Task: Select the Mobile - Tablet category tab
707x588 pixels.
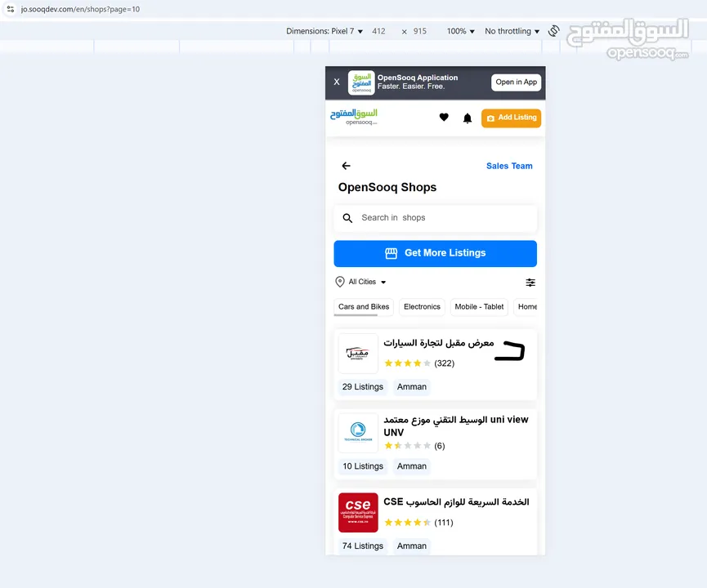Action: point(479,307)
